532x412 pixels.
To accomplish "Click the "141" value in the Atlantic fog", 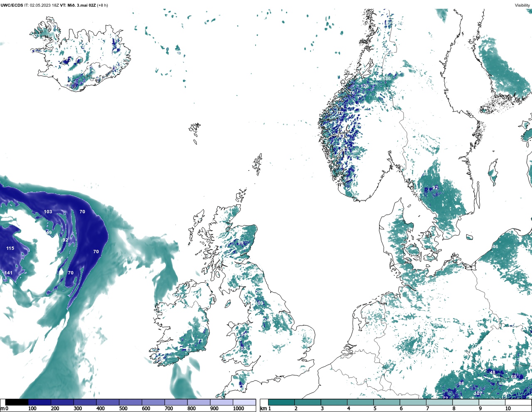I will [x=8, y=273].
